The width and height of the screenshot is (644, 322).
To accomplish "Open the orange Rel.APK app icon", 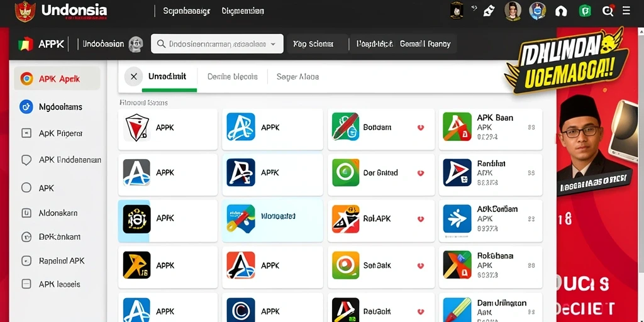I will click(x=345, y=219).
